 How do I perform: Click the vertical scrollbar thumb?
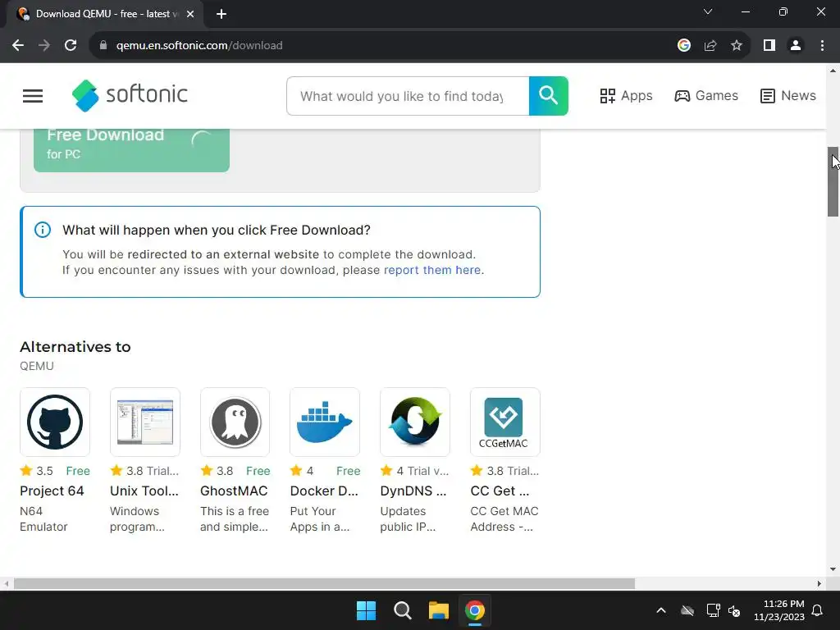click(833, 181)
